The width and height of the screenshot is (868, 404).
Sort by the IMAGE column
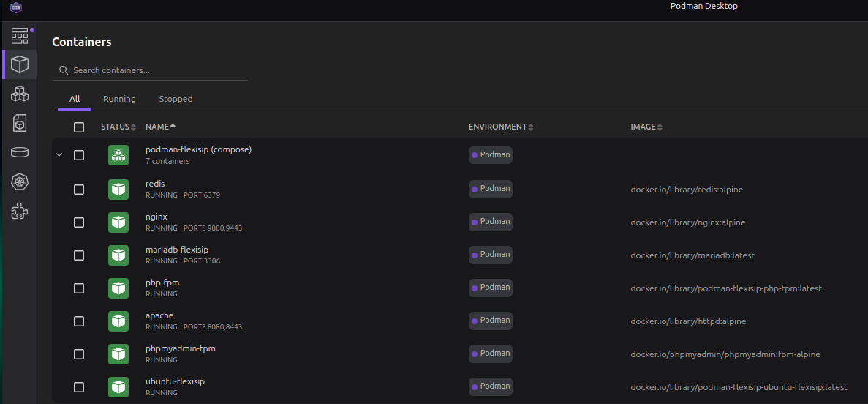[646, 127]
